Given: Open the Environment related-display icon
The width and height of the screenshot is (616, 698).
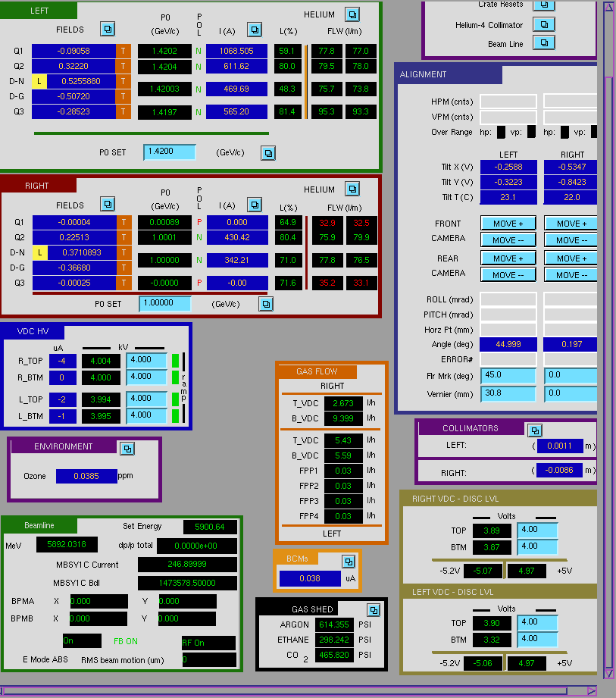Looking at the screenshot, I should coord(127,449).
